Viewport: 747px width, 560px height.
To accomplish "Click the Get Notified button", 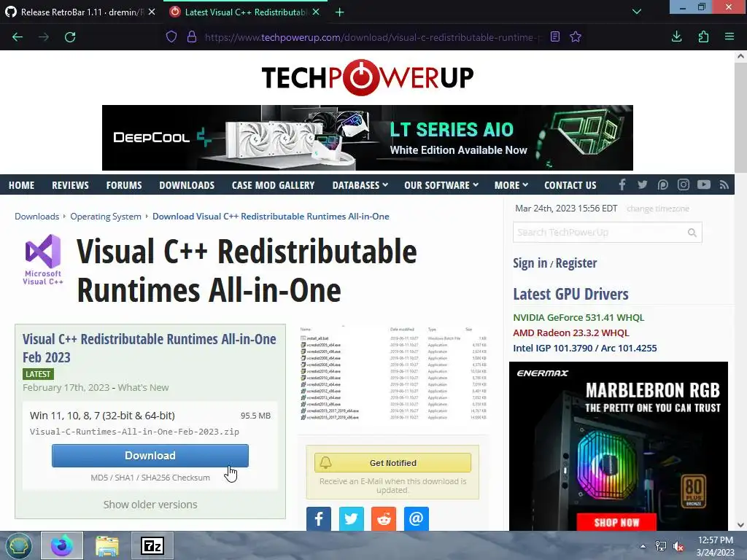I will [392, 463].
